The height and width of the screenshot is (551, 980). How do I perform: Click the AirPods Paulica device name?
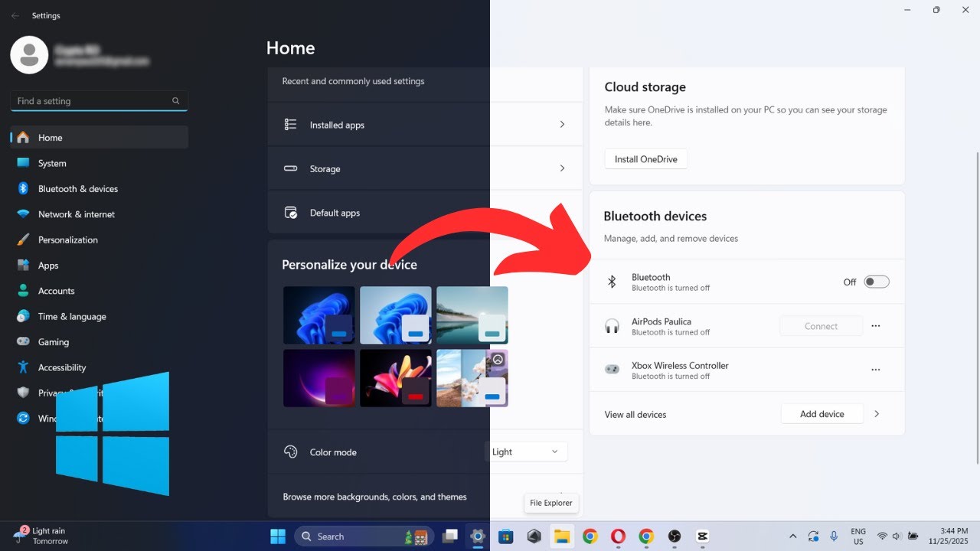pyautogui.click(x=661, y=321)
